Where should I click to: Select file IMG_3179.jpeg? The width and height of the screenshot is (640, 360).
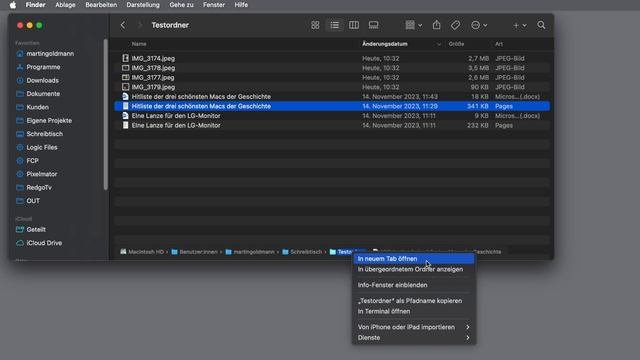pyautogui.click(x=332, y=87)
